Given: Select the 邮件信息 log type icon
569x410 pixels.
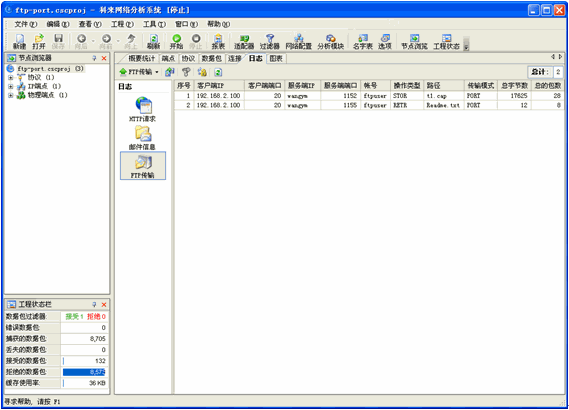Looking at the screenshot, I should click(142, 138).
